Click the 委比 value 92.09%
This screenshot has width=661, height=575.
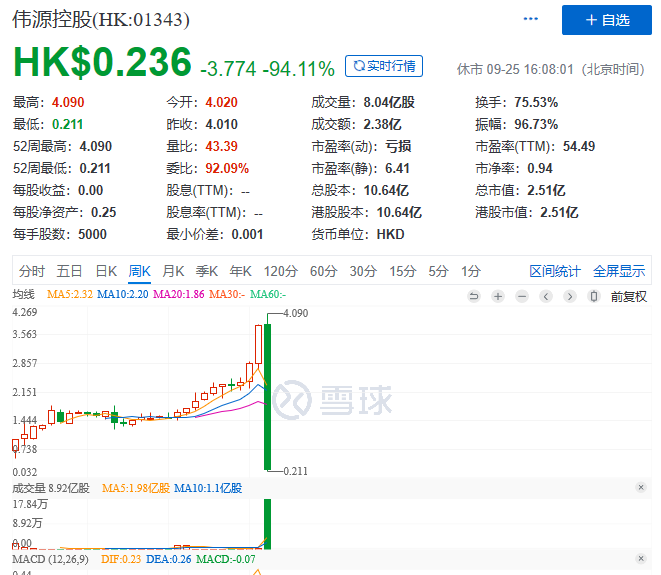(227, 168)
